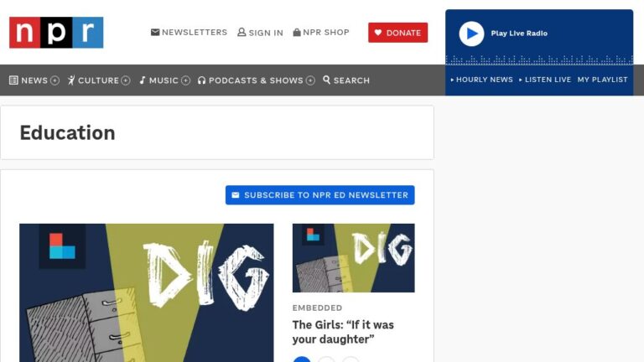Click the magnifying glass search icon
The height and width of the screenshot is (362, 644).
326,80
